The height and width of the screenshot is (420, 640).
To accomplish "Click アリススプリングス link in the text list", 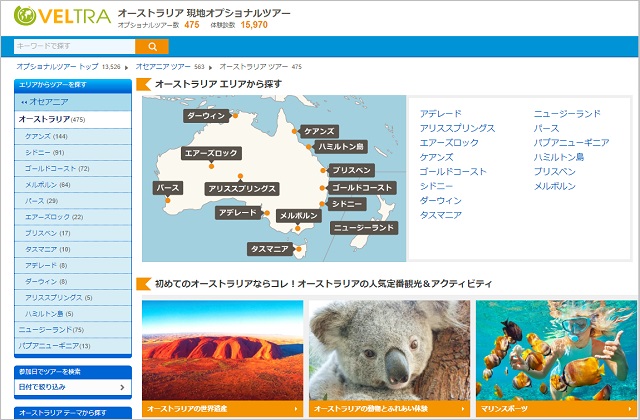I will 457,129.
